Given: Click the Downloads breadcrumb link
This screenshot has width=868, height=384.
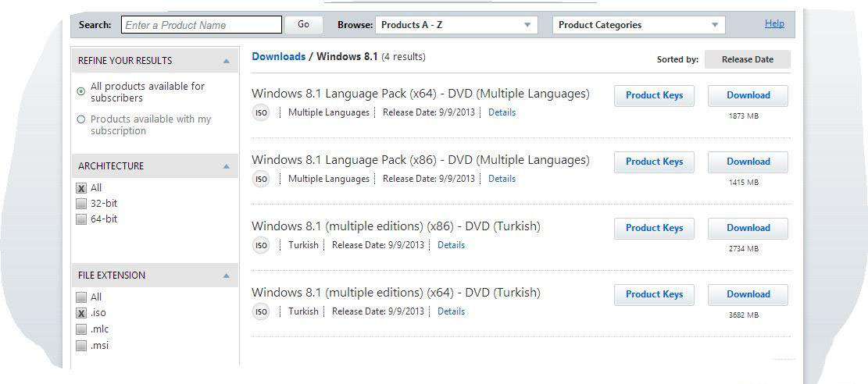Looking at the screenshot, I should [278, 56].
